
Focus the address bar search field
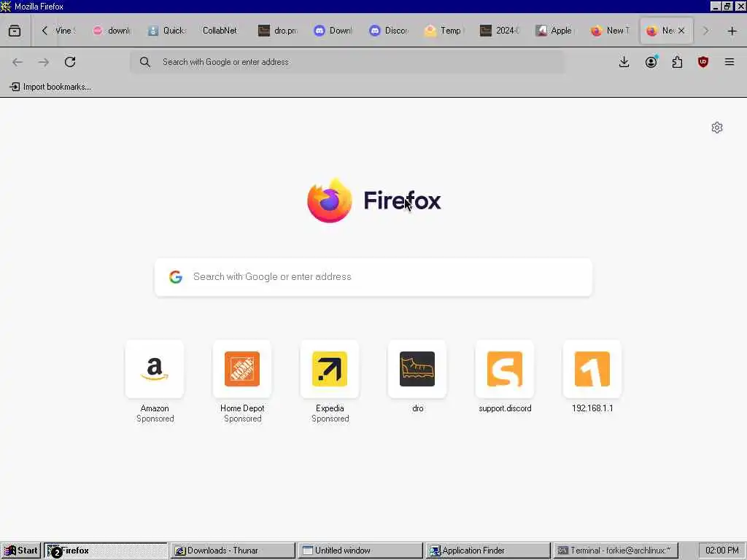(348, 62)
